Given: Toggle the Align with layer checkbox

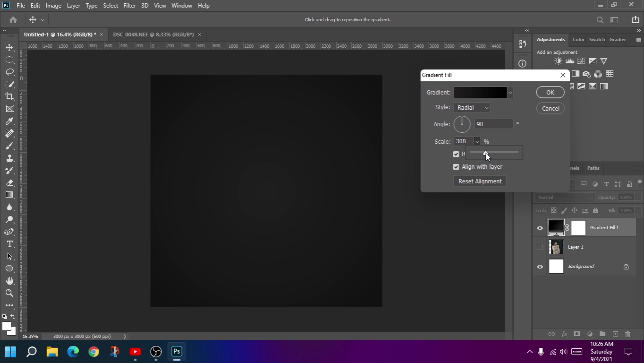Looking at the screenshot, I should [456, 167].
